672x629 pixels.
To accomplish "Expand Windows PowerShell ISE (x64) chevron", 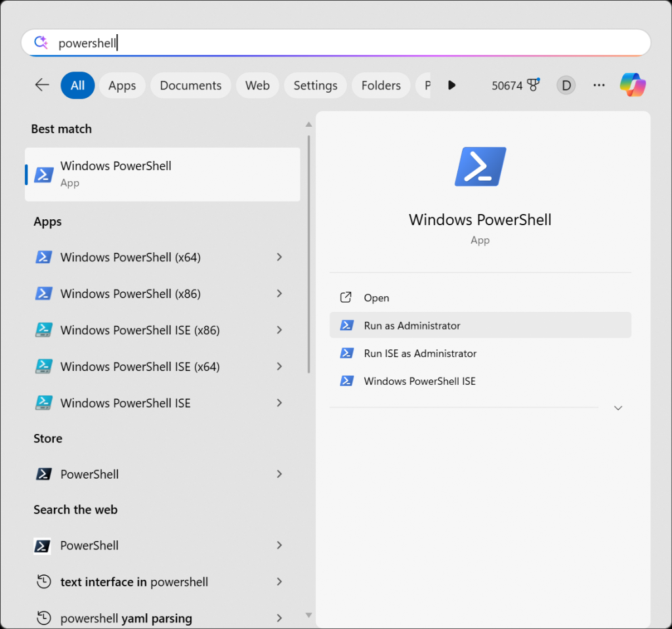I will tap(280, 366).
